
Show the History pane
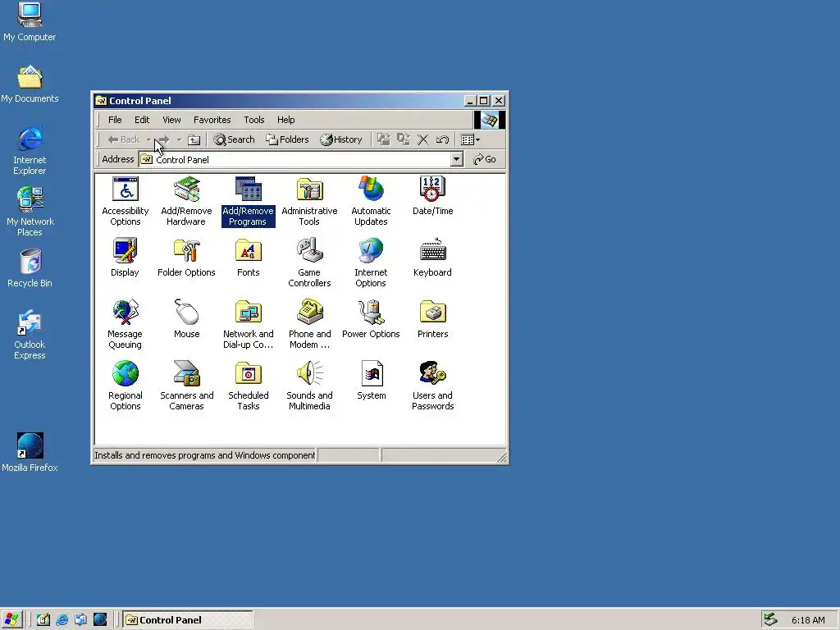341,139
